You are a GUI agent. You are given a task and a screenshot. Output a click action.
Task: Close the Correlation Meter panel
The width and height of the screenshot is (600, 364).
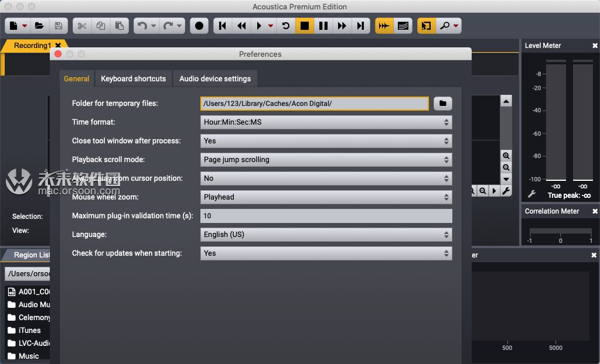tap(595, 211)
